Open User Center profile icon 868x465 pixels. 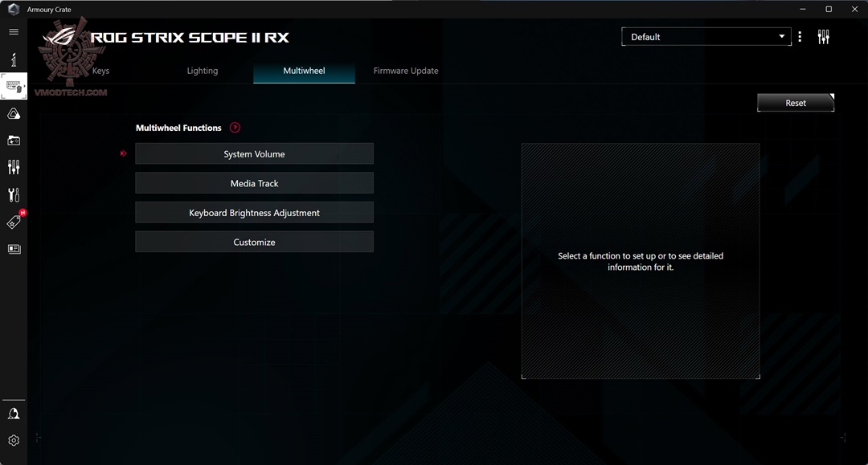[x=14, y=414]
